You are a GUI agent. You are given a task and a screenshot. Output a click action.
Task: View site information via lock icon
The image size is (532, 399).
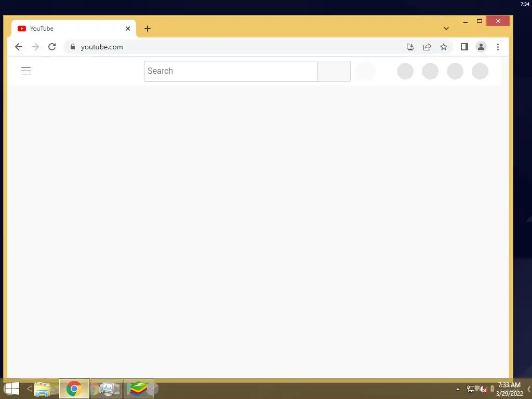[x=72, y=47]
